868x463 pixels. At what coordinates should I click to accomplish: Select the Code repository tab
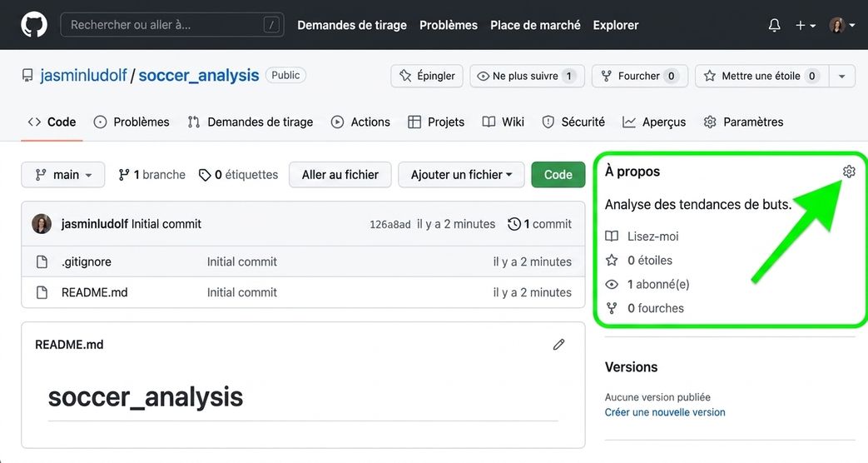click(x=52, y=122)
